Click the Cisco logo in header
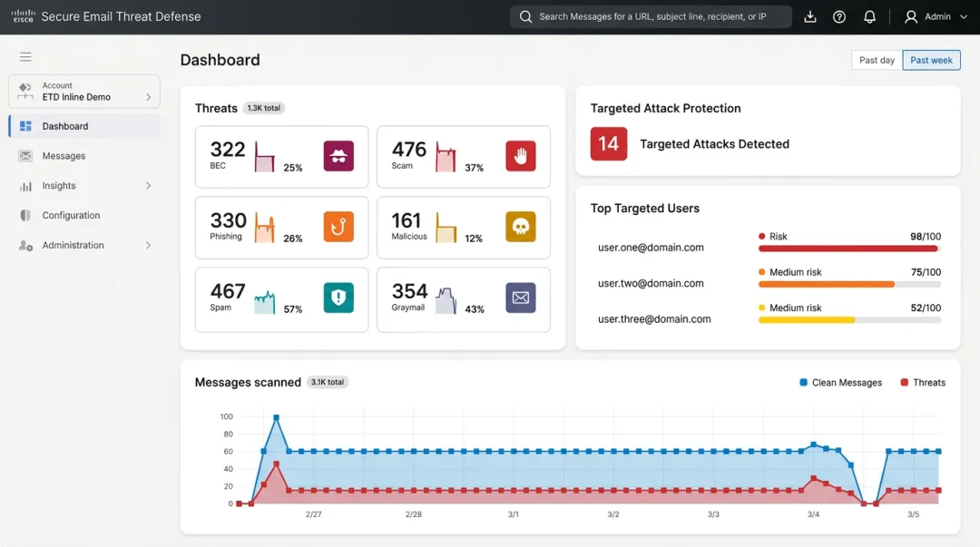 23,16
